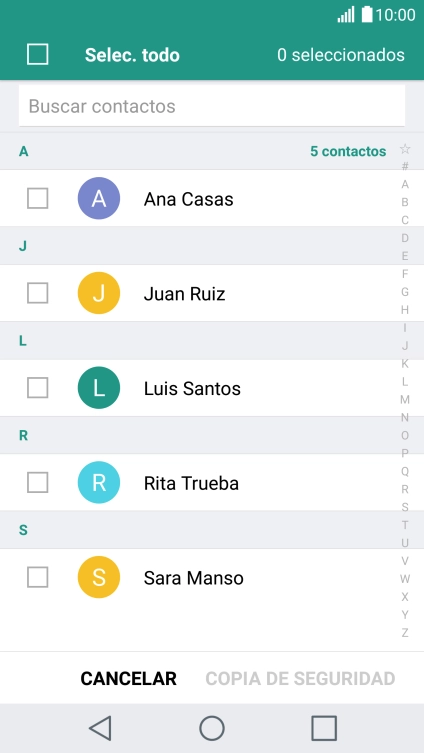Viewport: 424px width, 753px height.
Task: Tap the CANCELAR button
Action: click(x=129, y=679)
